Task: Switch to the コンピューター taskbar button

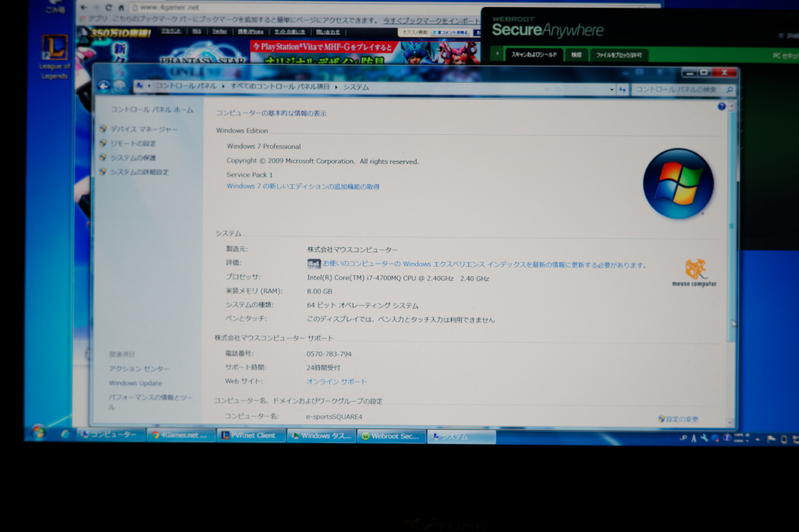Action: click(110, 434)
